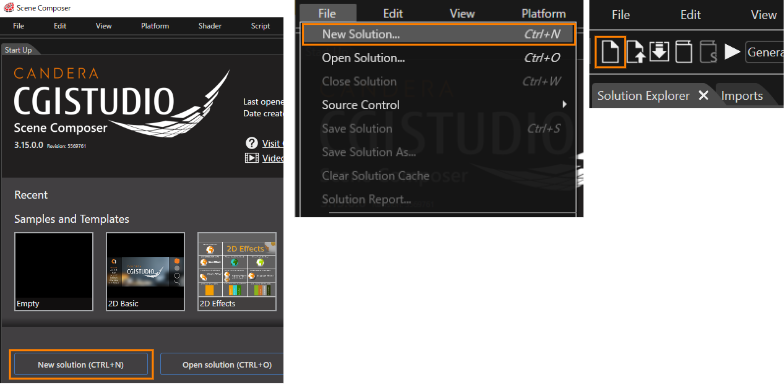Viewport: 784px width, 384px height.
Task: Select New Solution... in the File menu
Action: click(439, 34)
